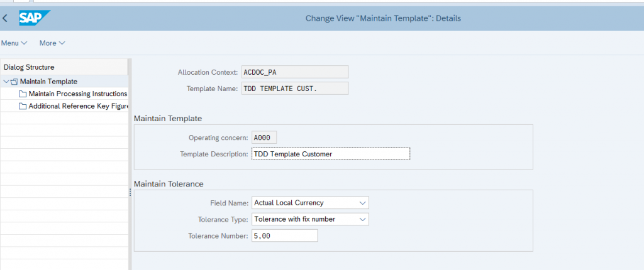Screen dimensions: 644x270
Task: Click the Dialog Structure panel header
Action: coord(65,67)
